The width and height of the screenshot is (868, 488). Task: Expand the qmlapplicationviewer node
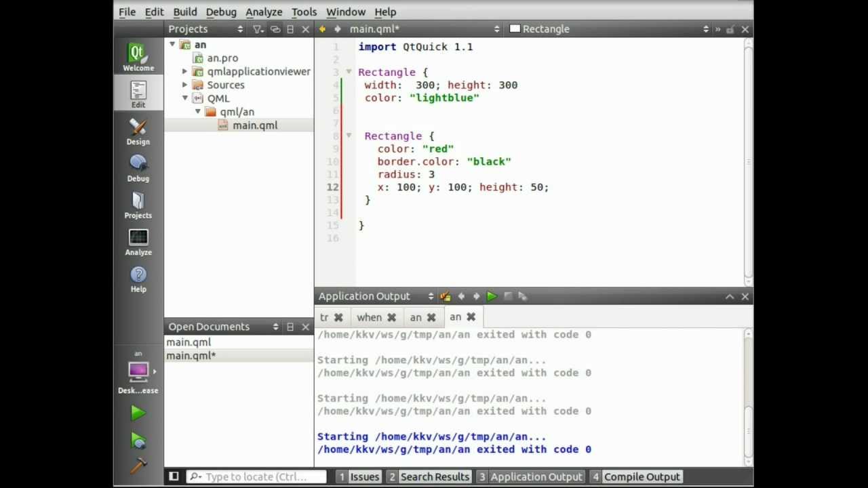184,71
